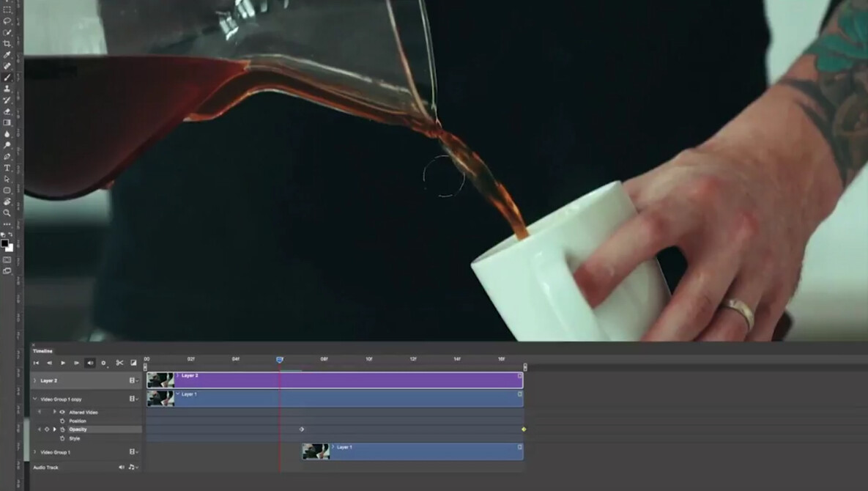The width and height of the screenshot is (868, 491).
Task: Expand the Video Group 1 track
Action: pos(34,451)
